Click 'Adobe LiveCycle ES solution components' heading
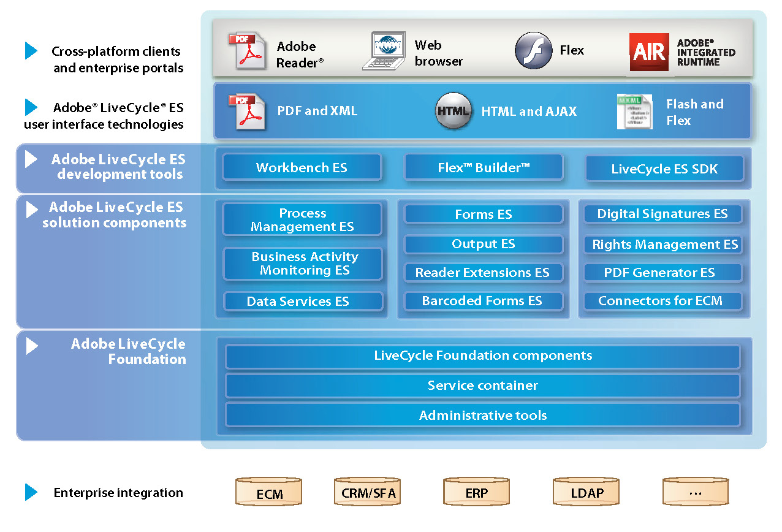The width and height of the screenshot is (782, 532). click(x=114, y=215)
